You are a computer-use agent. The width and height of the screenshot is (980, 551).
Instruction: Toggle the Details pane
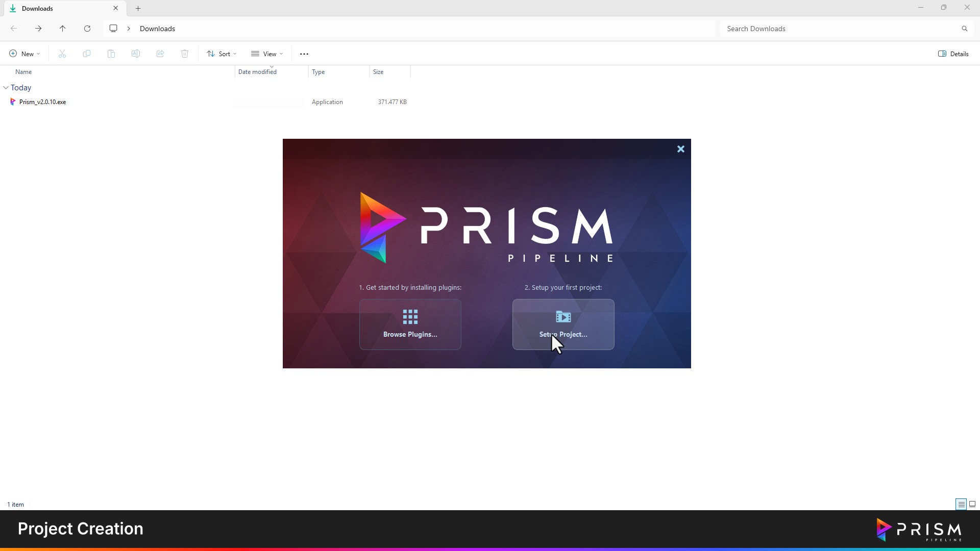pos(953,54)
